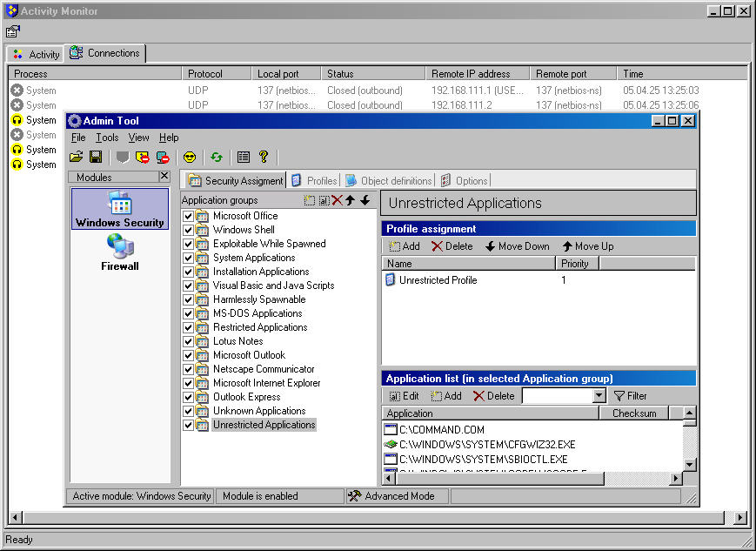Click the up arrow in Application groups header
This screenshot has height=551, width=756.
[350, 200]
